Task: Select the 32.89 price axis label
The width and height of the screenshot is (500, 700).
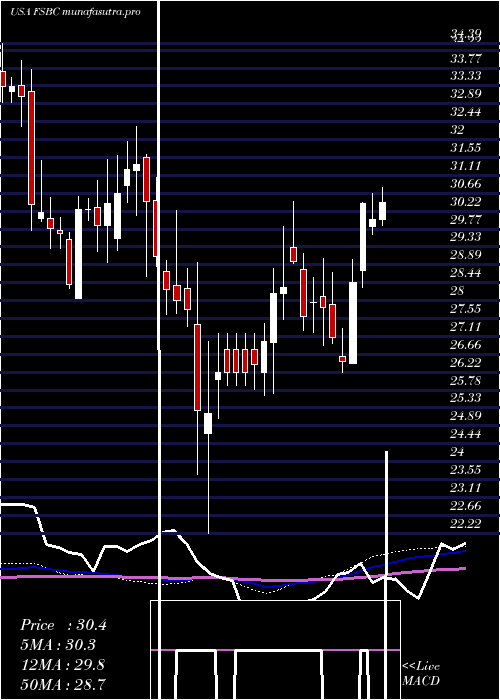Action: click(466, 94)
